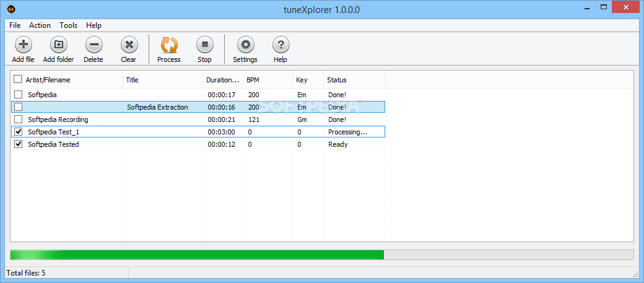Start analysis with the Process icon
Screen dimensions: 644x283
pyautogui.click(x=169, y=45)
